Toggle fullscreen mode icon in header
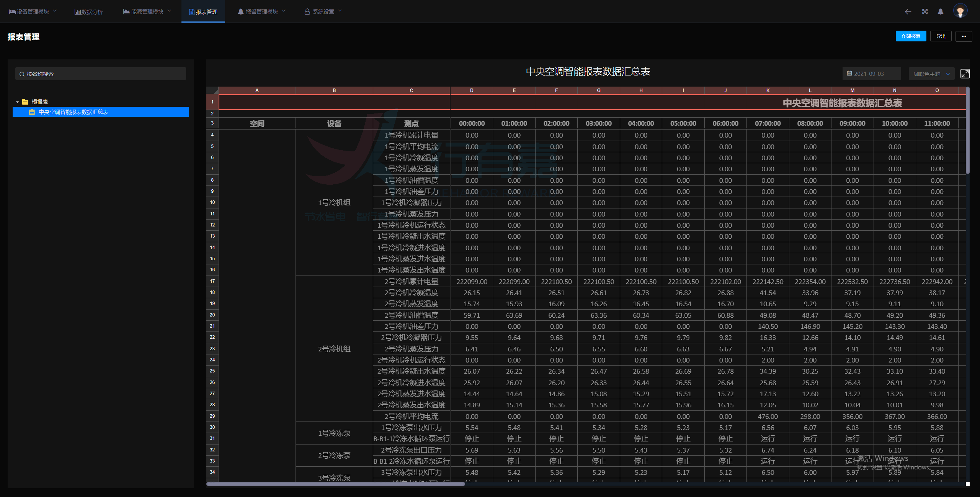 coord(925,11)
